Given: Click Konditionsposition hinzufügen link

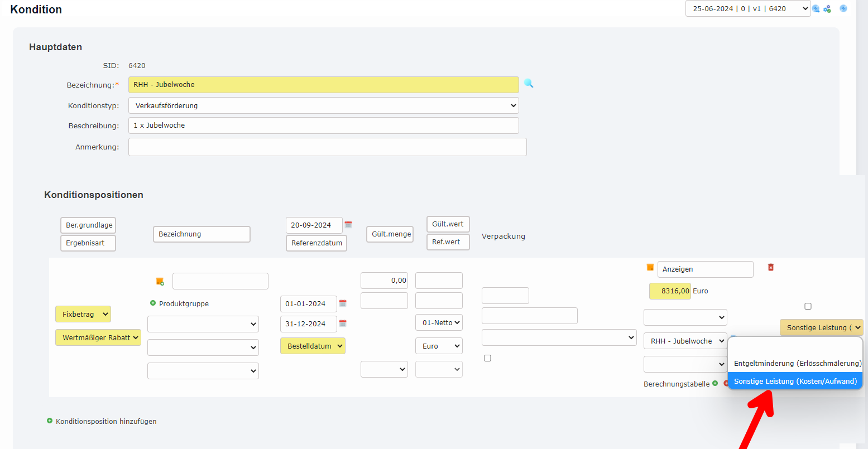Looking at the screenshot, I should pyautogui.click(x=106, y=421).
